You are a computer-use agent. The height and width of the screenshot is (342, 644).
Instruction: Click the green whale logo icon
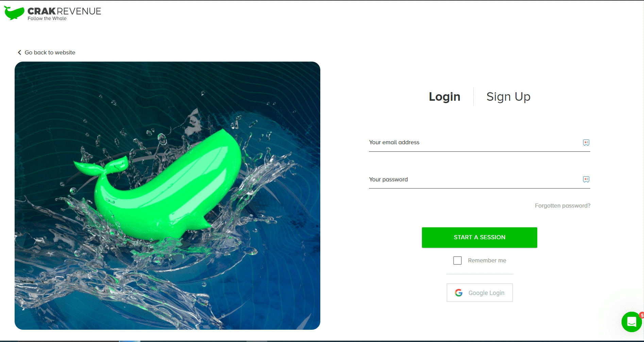click(14, 13)
